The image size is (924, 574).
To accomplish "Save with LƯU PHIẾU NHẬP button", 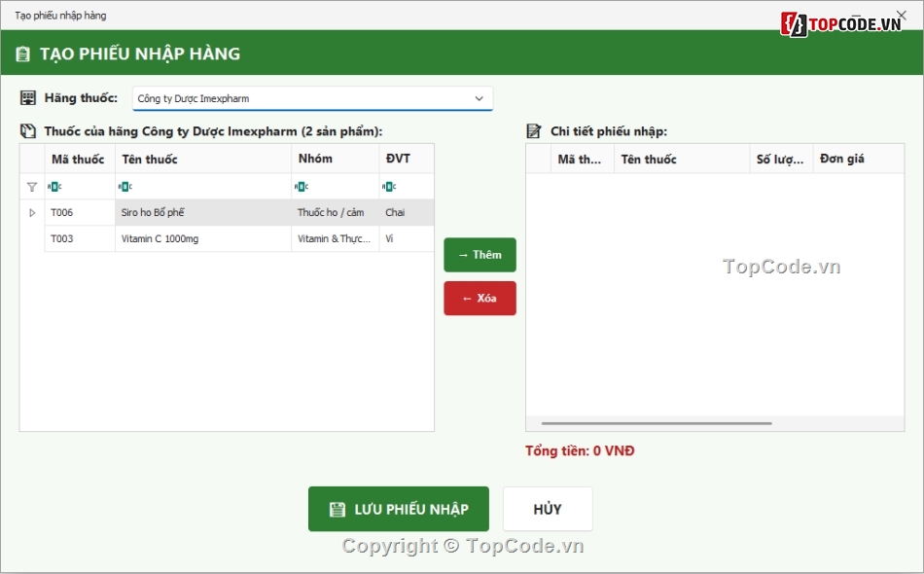I will coord(399,509).
